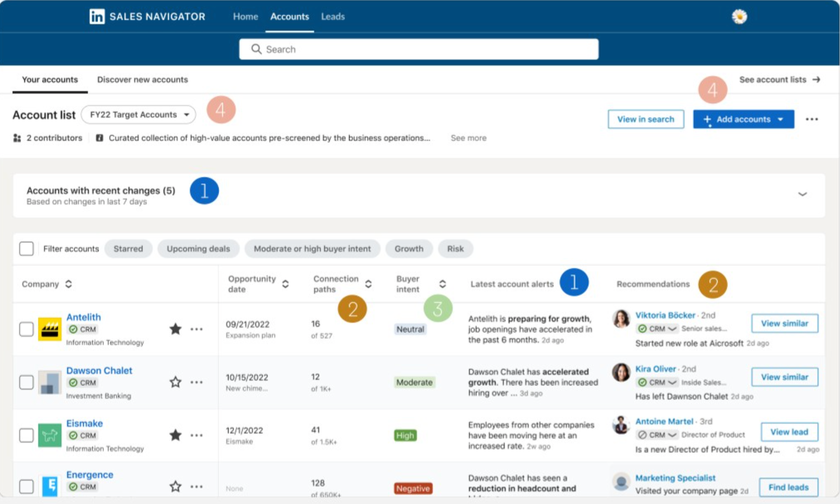Toggle the Starred filter chip

pyautogui.click(x=128, y=249)
